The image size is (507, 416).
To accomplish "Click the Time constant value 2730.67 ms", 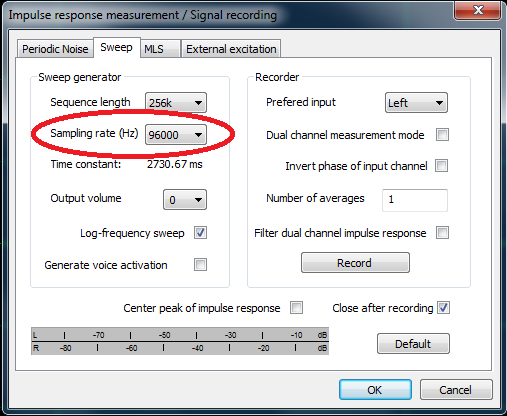I will (175, 164).
